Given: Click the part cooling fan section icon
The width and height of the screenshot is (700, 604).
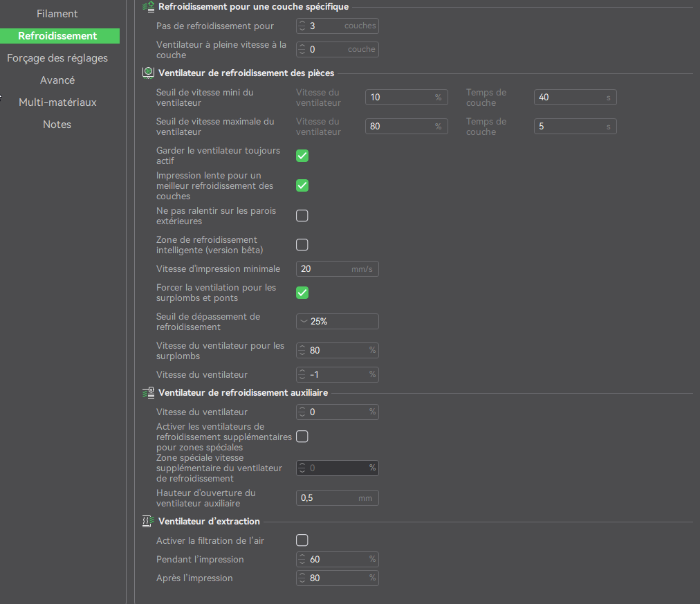Looking at the screenshot, I should 148,73.
